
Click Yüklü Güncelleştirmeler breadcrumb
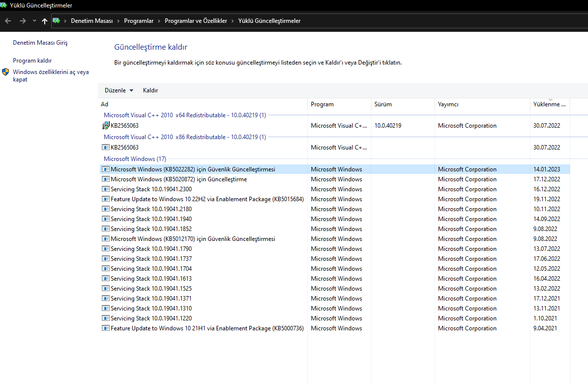click(269, 21)
